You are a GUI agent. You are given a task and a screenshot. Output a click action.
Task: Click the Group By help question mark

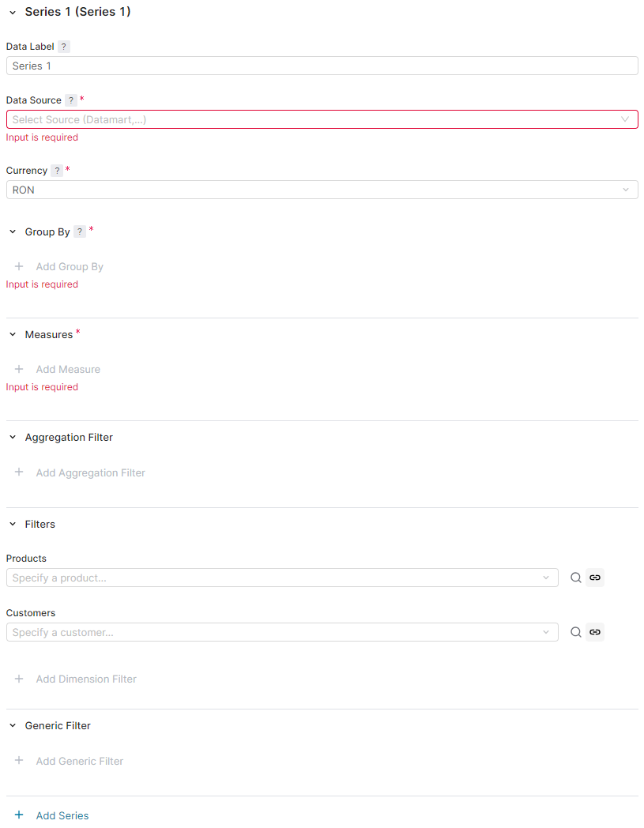point(80,232)
